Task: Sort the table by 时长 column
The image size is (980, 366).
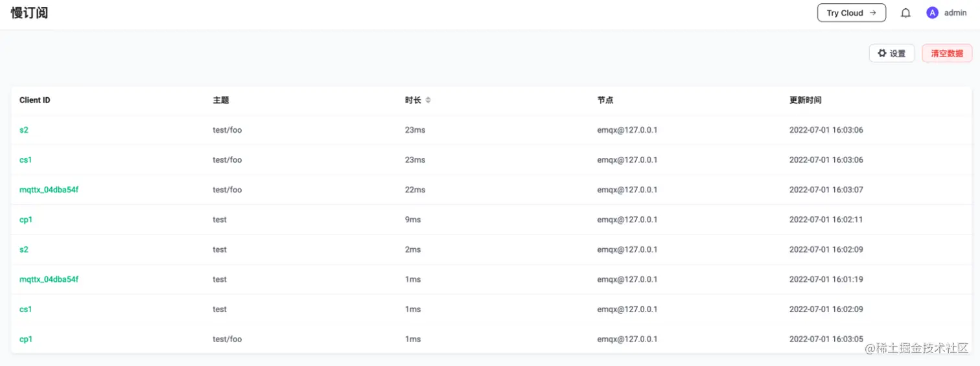Action: [428, 100]
